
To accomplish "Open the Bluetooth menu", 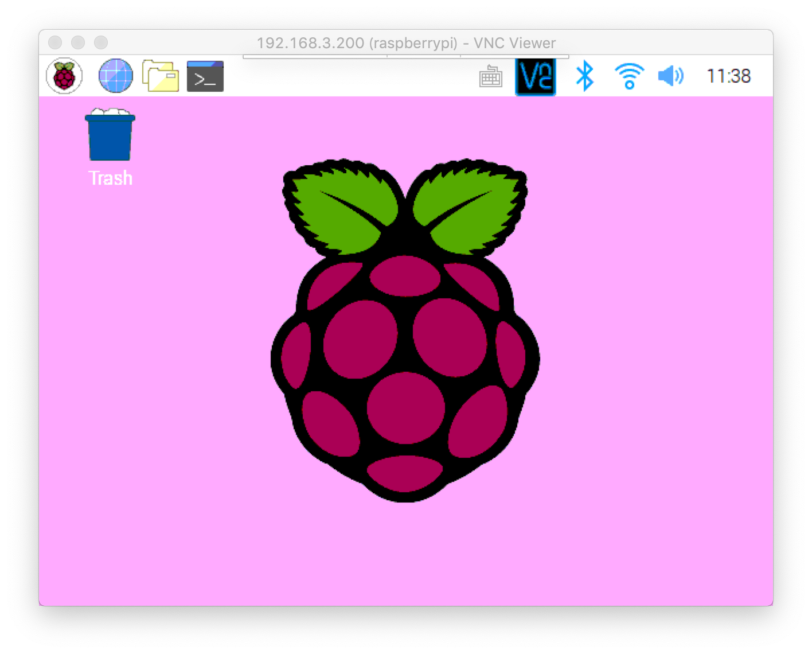I will point(584,76).
